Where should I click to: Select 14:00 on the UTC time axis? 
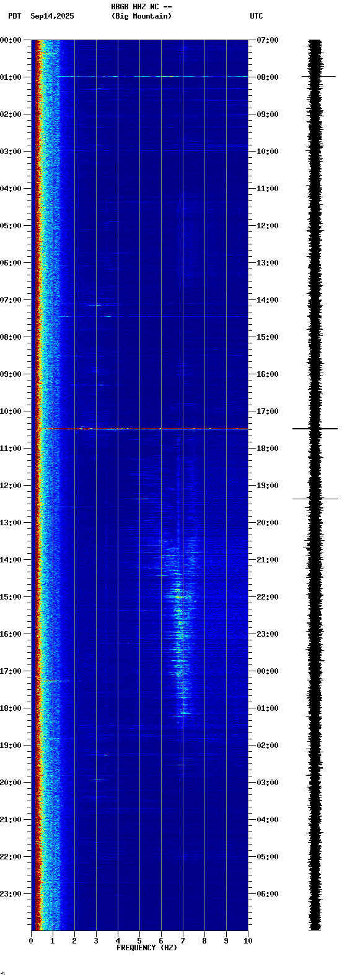coord(268,300)
